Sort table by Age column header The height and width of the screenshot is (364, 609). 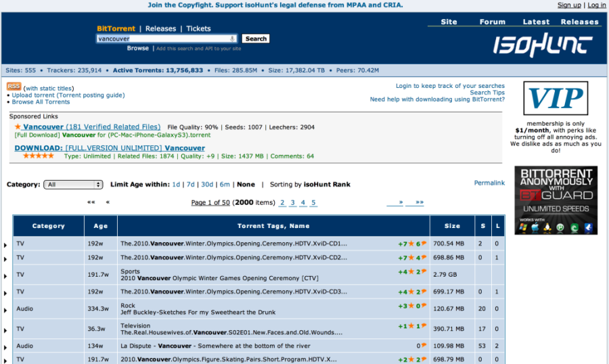[x=101, y=226]
